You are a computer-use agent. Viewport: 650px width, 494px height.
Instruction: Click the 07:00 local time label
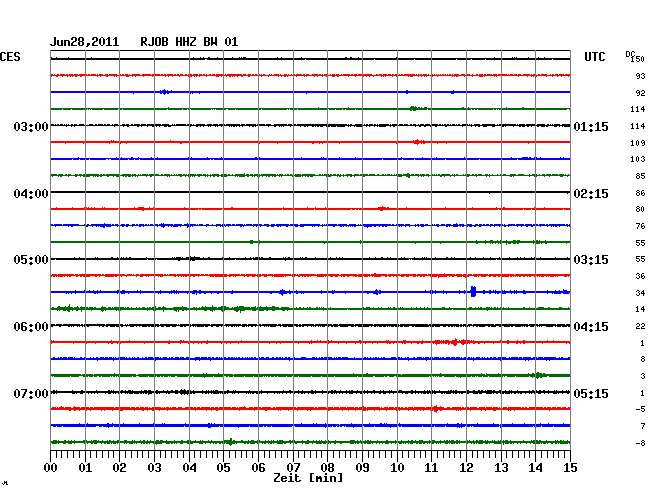coord(31,393)
